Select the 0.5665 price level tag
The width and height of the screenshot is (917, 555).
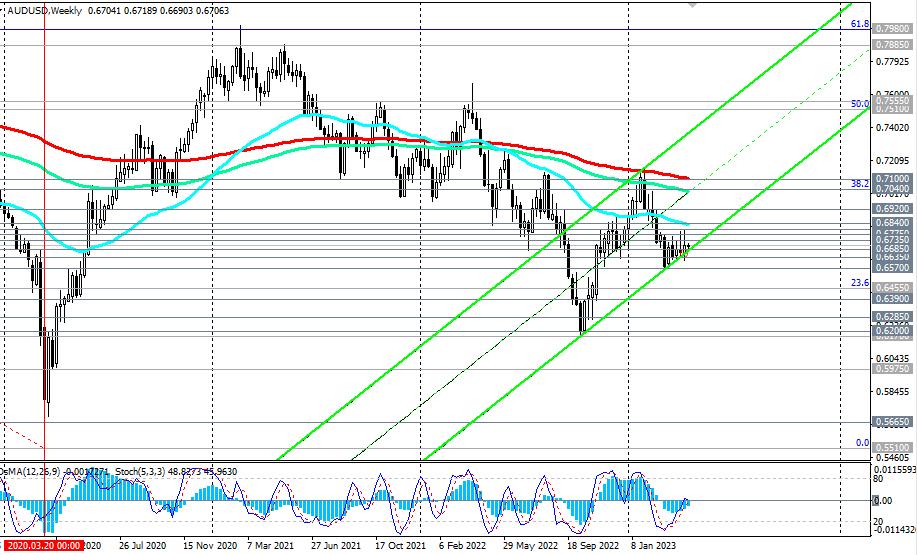pos(892,421)
